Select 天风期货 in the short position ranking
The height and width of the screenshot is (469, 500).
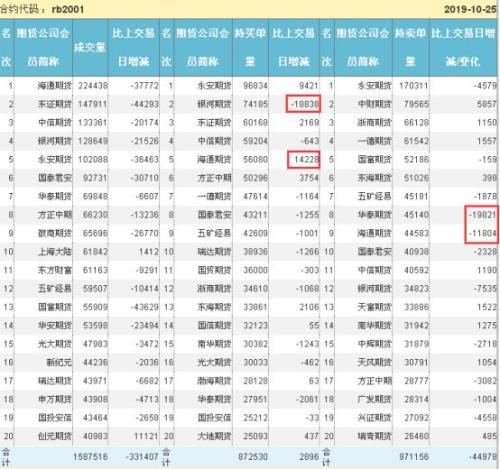tap(375, 362)
